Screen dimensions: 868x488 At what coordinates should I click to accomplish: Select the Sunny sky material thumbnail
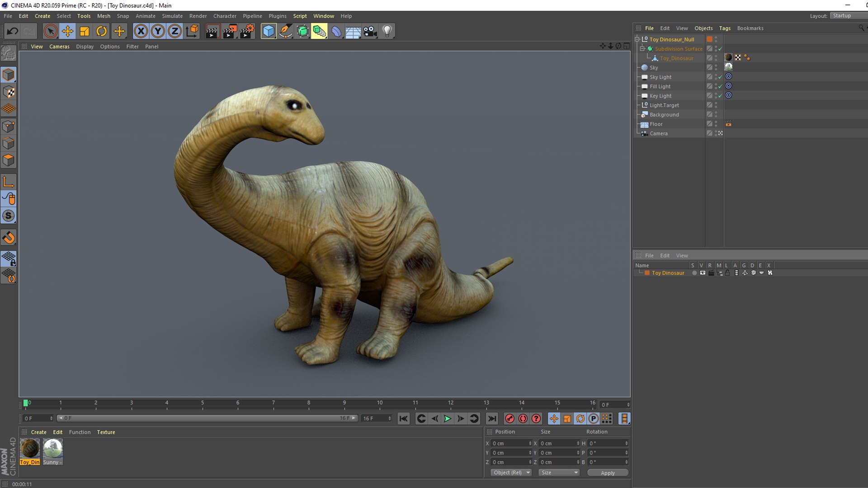point(53,449)
